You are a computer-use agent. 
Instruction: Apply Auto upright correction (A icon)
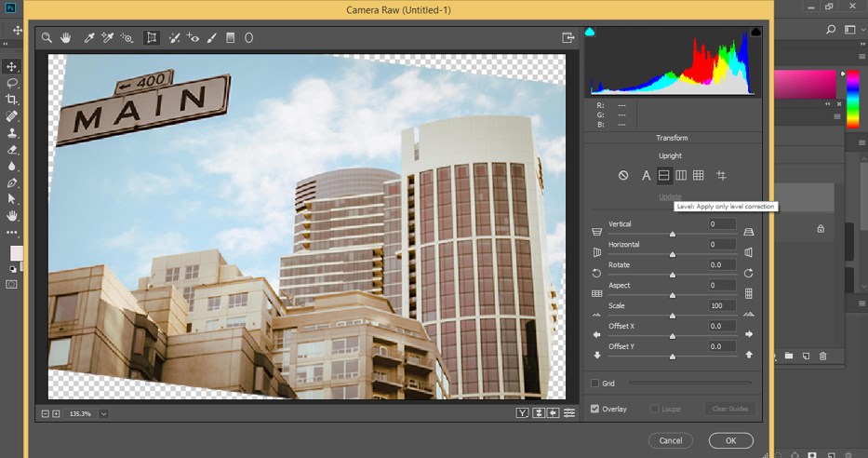[x=646, y=176]
